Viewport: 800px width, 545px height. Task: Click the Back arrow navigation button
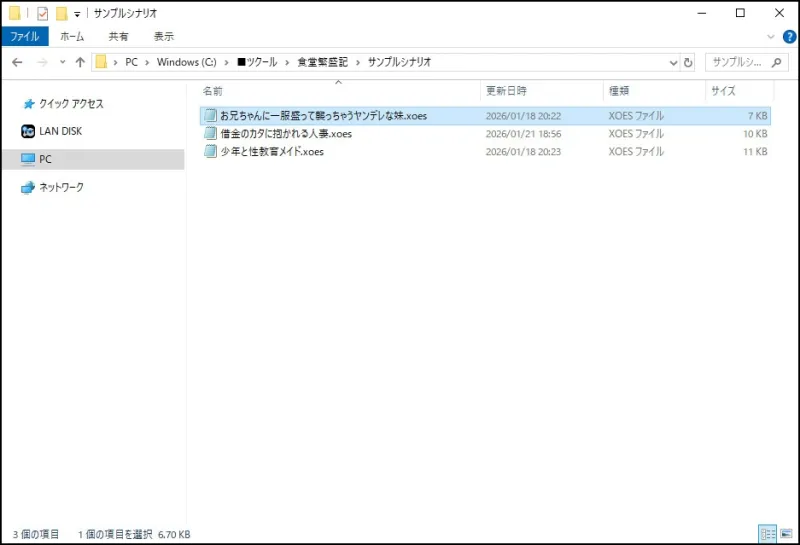[17, 62]
